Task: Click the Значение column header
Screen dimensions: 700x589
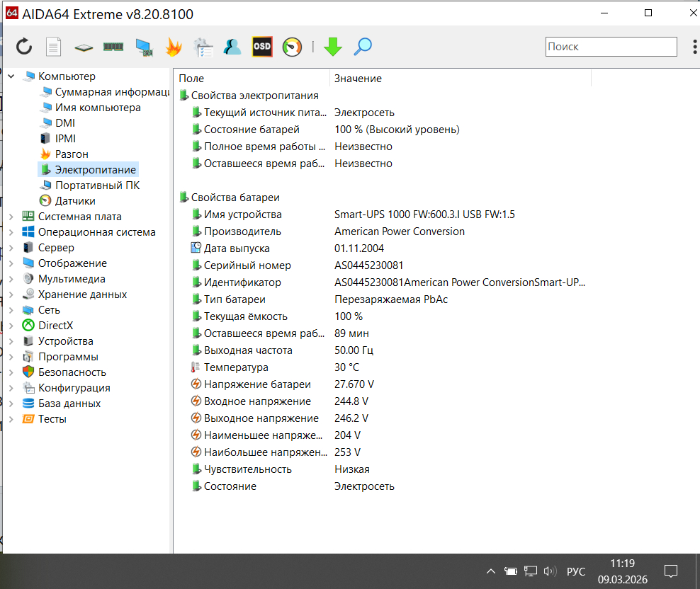Action: pyautogui.click(x=461, y=79)
